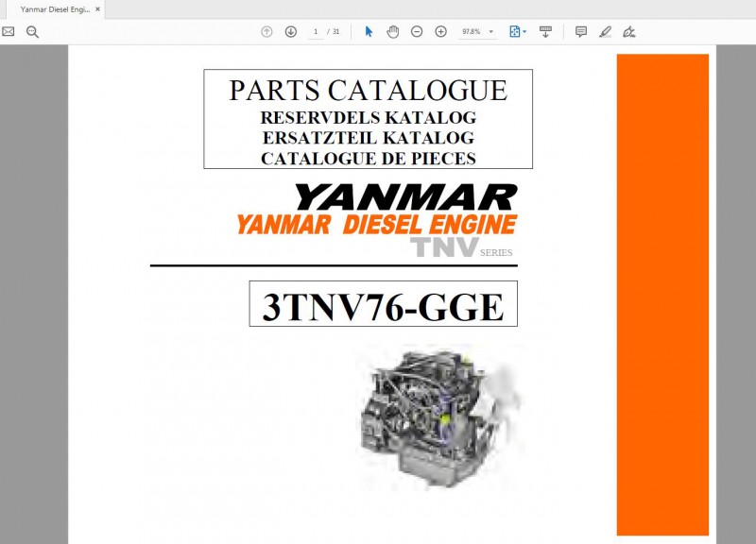Screen dimensions: 756x544
Task: Click the ERSATZTEIL KATALOG line
Action: (x=369, y=137)
